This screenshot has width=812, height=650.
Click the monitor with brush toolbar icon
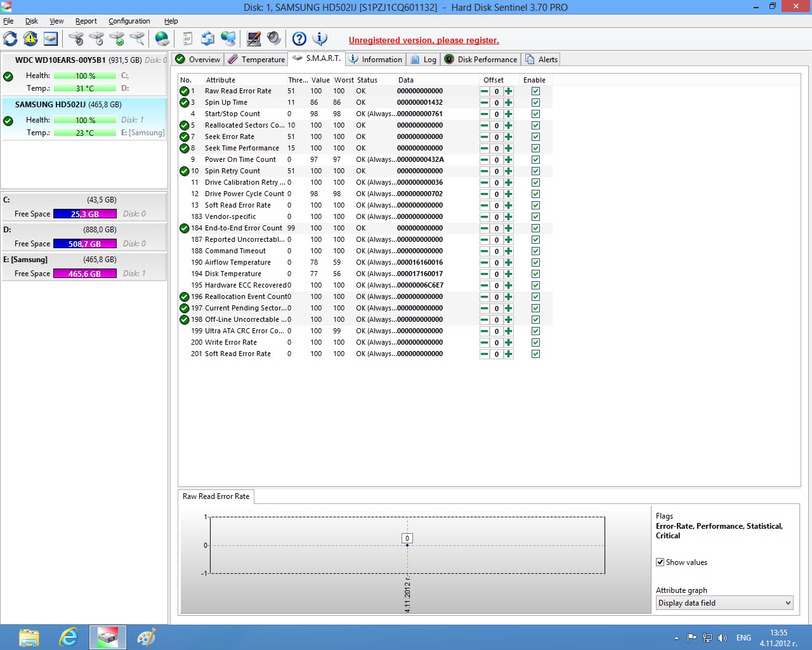[254, 39]
